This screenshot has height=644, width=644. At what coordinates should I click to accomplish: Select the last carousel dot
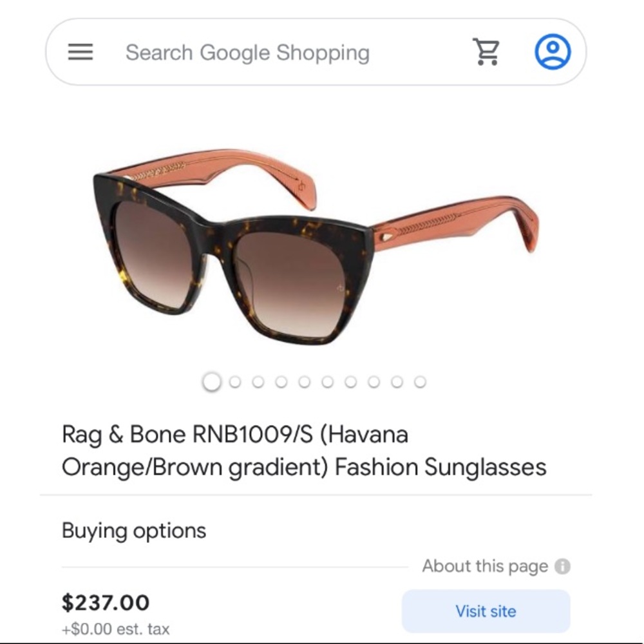tap(419, 381)
